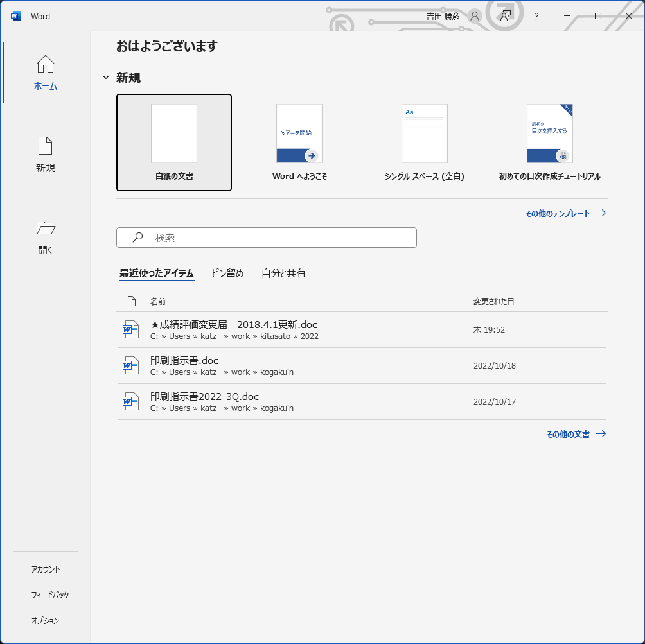Create a 白紙の文書 blank document

coord(174,143)
